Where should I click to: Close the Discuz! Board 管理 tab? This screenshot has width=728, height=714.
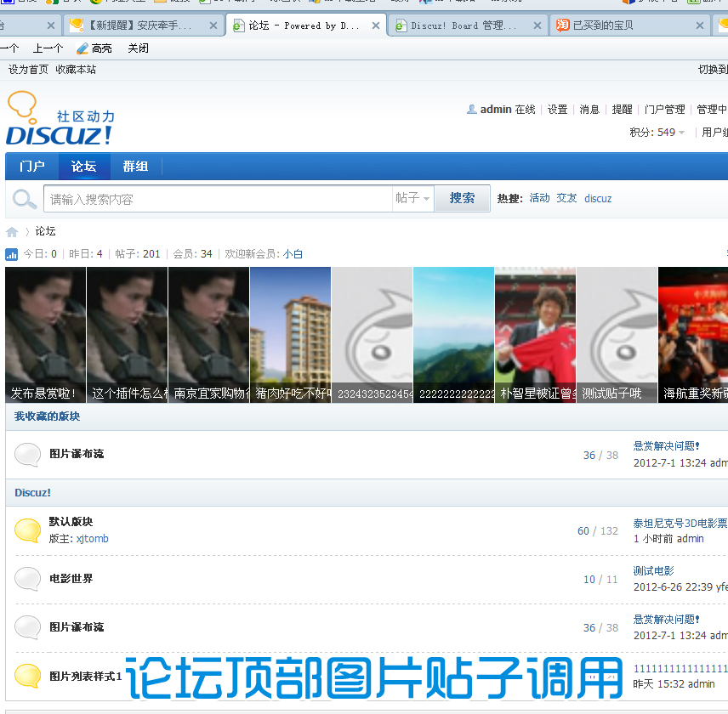tap(537, 26)
